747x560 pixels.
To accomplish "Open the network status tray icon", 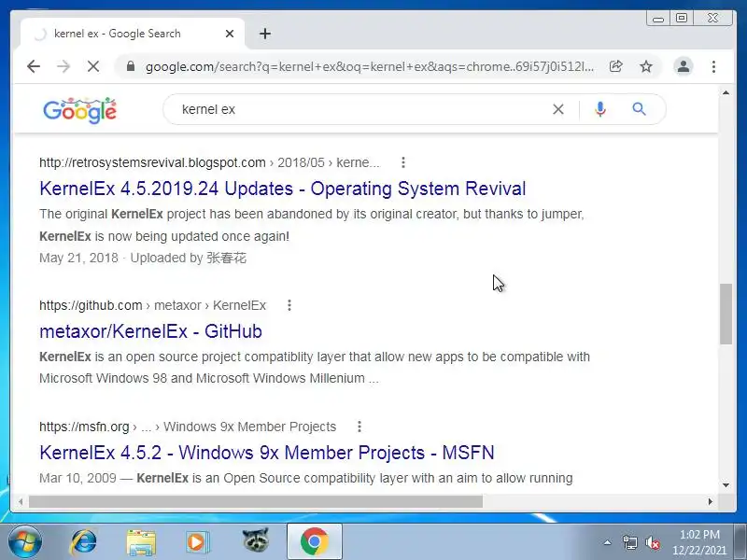I will point(629,542).
